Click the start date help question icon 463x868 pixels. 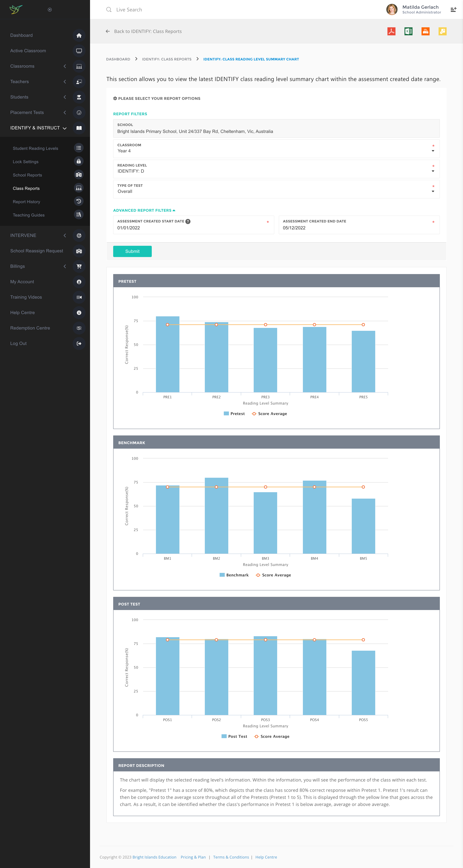[188, 221]
